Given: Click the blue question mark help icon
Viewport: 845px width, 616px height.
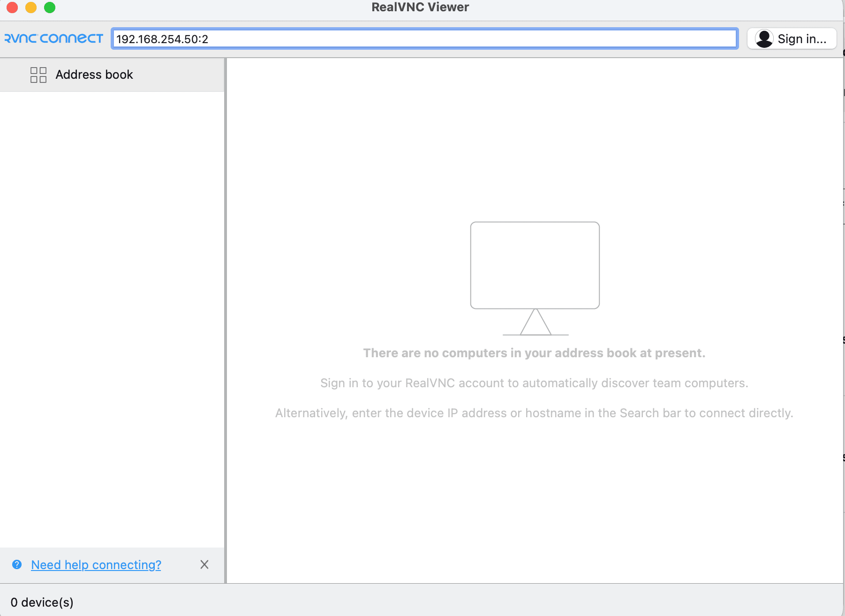Looking at the screenshot, I should (x=17, y=564).
